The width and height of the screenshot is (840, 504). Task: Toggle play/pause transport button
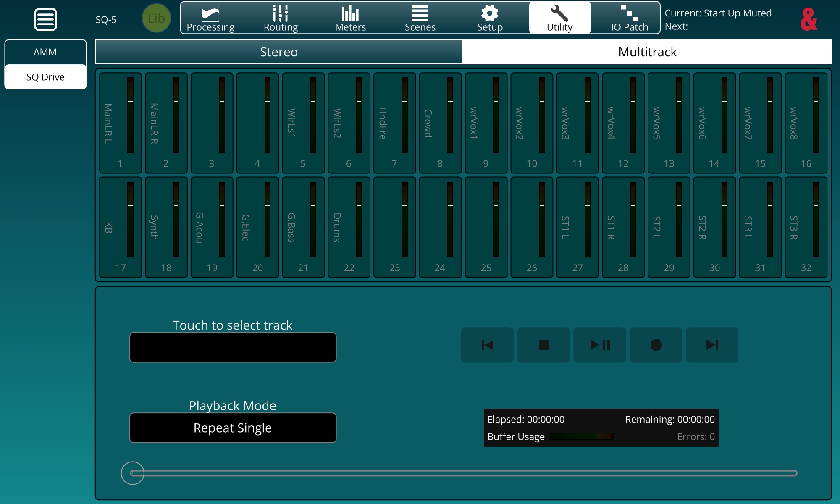click(599, 345)
